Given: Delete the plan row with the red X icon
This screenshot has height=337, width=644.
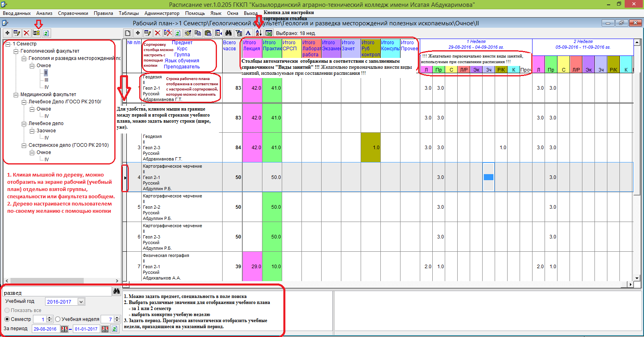Looking at the screenshot, I should tap(158, 33).
